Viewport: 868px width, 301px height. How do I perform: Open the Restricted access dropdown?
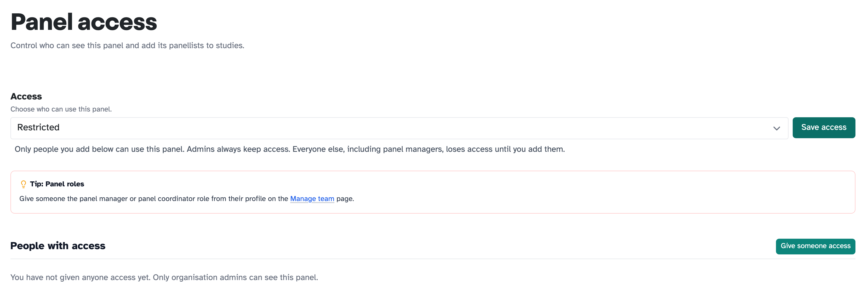pos(399,128)
